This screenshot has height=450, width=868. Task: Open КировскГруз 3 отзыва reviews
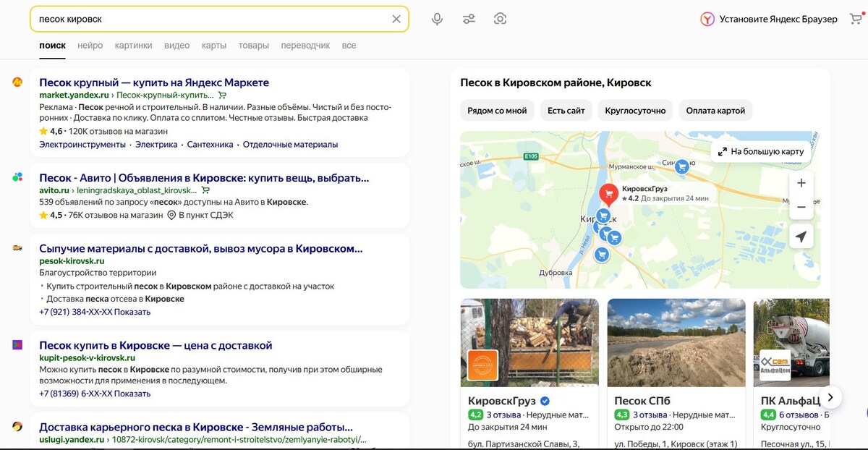coord(504,415)
